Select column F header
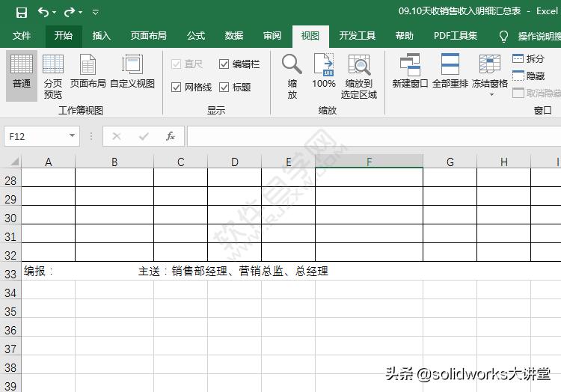Image resolution: width=561 pixels, height=392 pixels. (369, 162)
